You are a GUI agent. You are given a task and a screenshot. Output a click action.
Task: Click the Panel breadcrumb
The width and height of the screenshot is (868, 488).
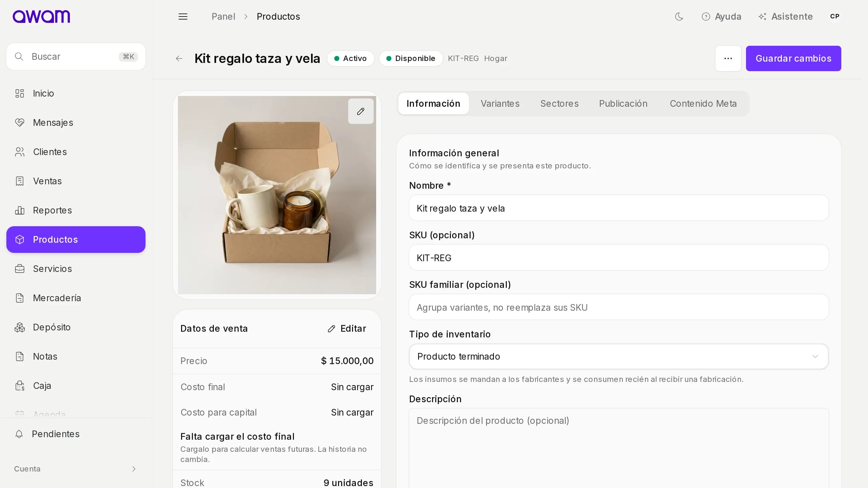(223, 17)
